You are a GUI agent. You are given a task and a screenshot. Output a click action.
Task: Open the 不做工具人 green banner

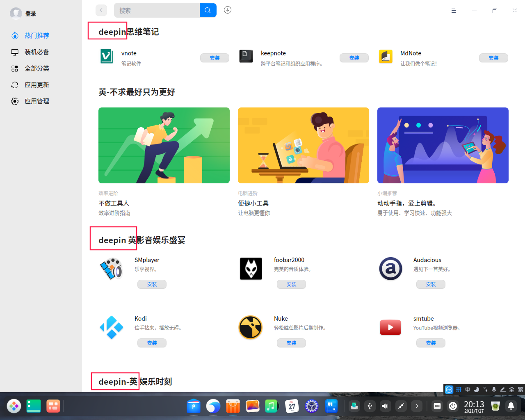point(164,145)
